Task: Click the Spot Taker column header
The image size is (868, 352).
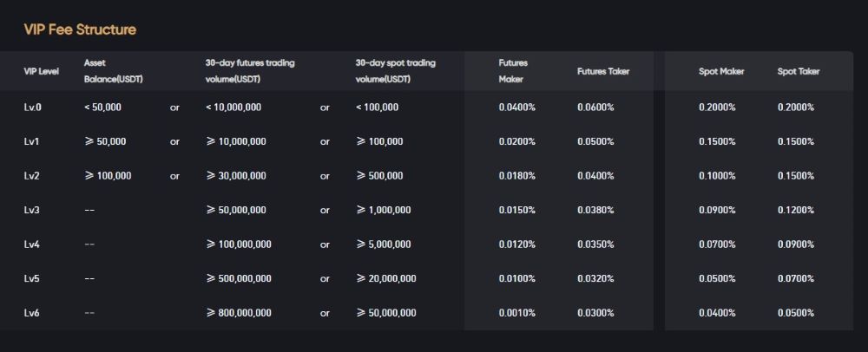Action: pos(799,71)
